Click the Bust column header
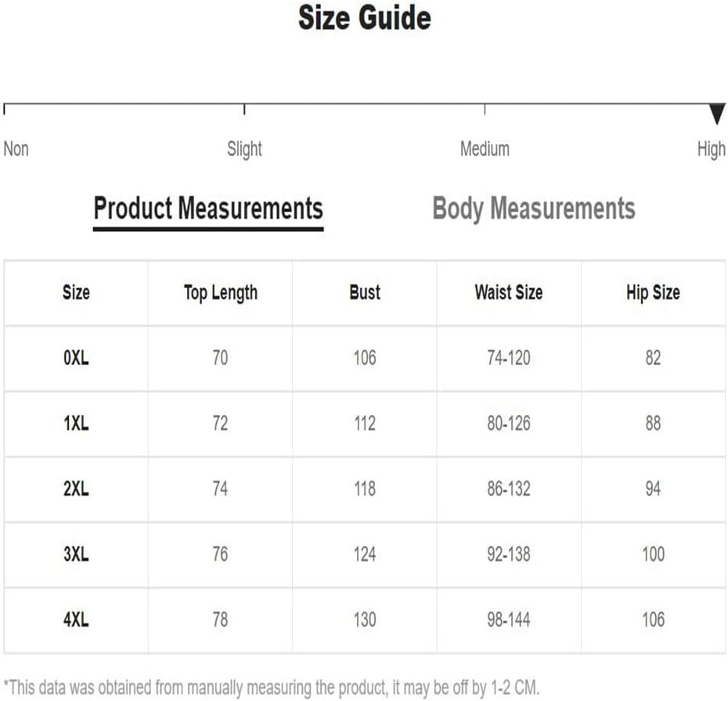Viewport: 728px width, 701px height. click(x=365, y=293)
